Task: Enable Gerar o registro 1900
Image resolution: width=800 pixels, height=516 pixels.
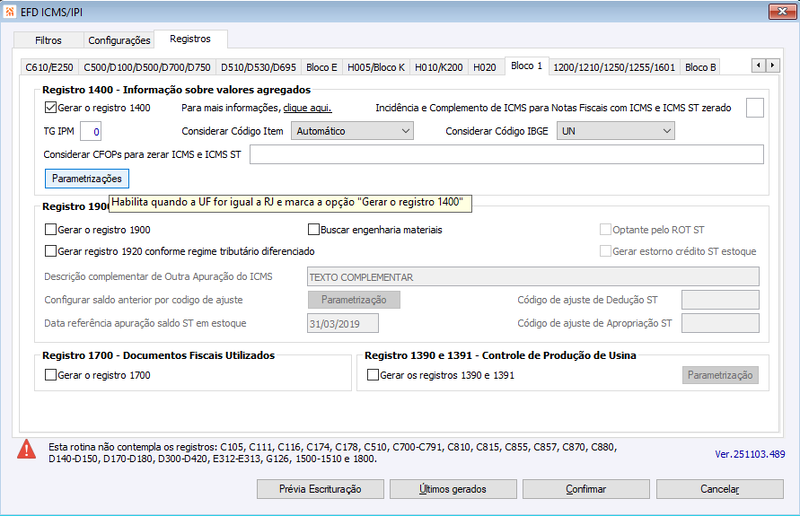Action: pos(51,230)
